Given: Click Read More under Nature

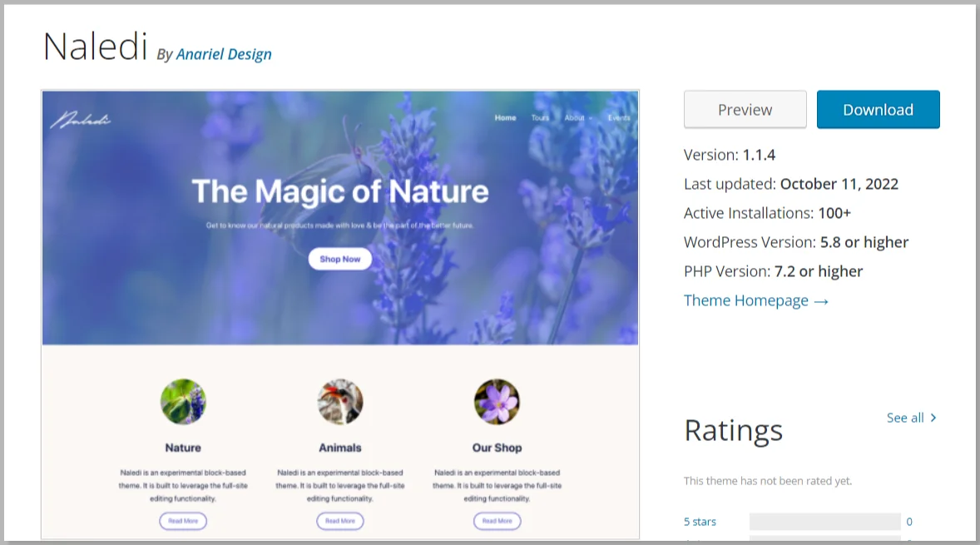Looking at the screenshot, I should coord(183,521).
